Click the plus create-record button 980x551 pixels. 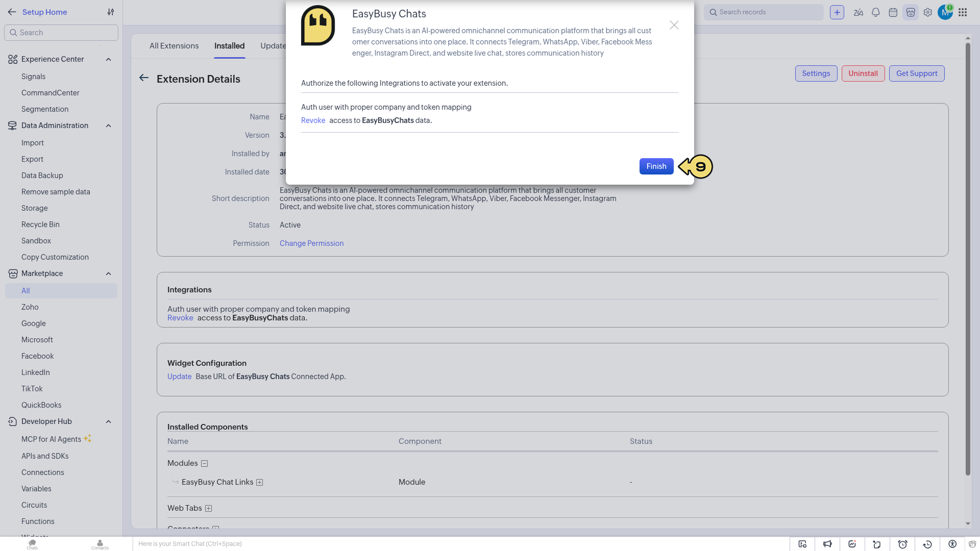[837, 12]
